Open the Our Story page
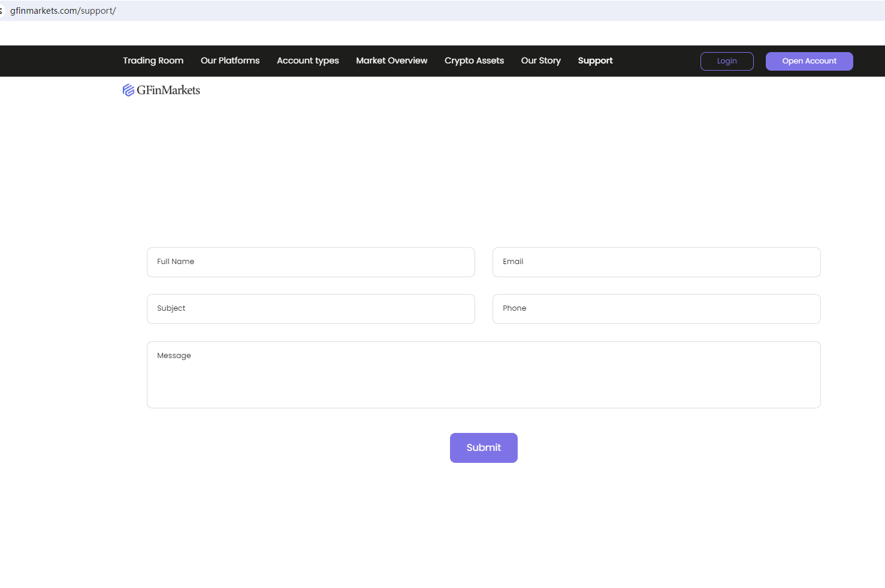885x588 pixels. [540, 60]
